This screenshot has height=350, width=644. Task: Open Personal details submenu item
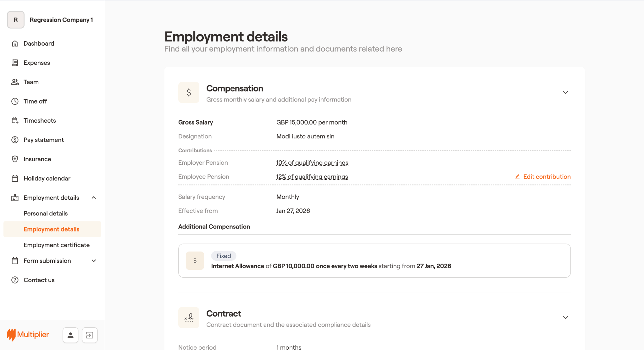click(46, 214)
